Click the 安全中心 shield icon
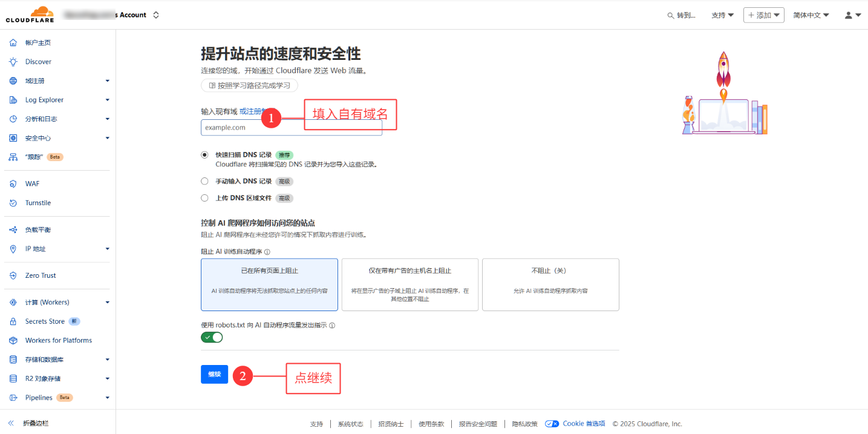The height and width of the screenshot is (434, 868). (13, 138)
